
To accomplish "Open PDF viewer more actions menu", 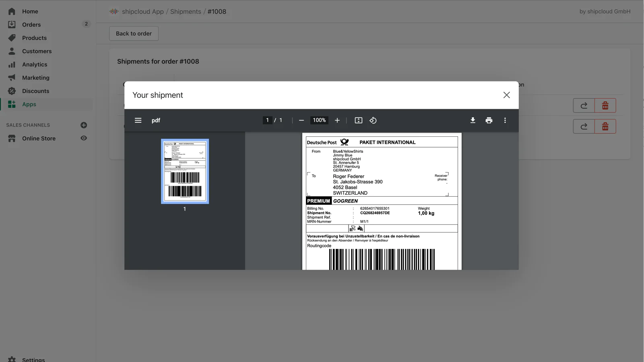I will point(505,120).
